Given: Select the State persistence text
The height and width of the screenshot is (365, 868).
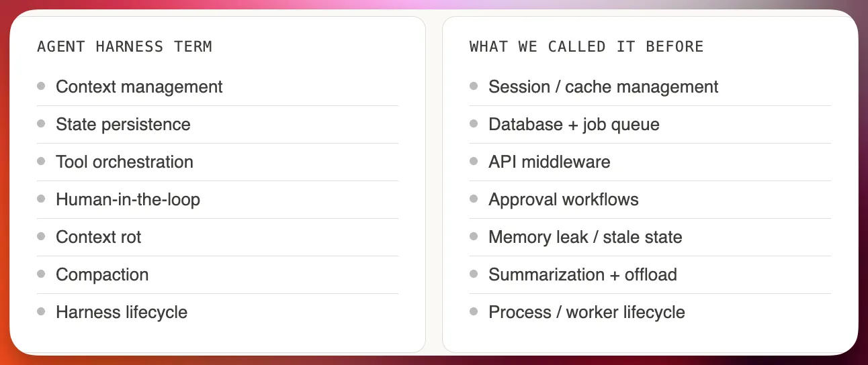Looking at the screenshot, I should [123, 124].
